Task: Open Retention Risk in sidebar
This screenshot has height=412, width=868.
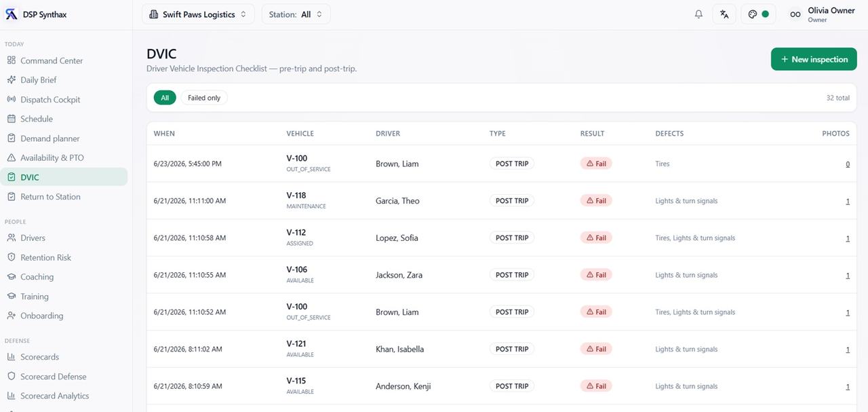Action: [45, 257]
